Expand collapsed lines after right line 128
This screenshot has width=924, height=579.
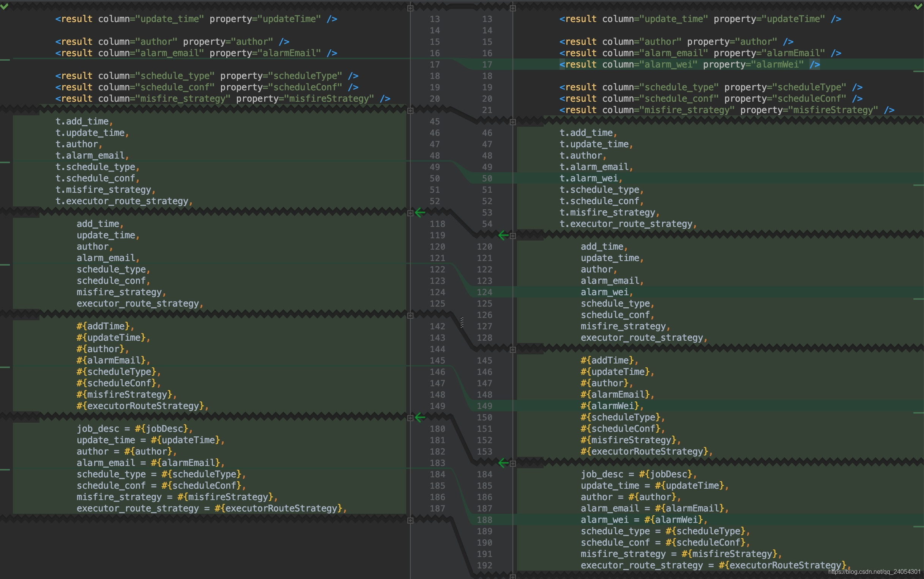512,349
